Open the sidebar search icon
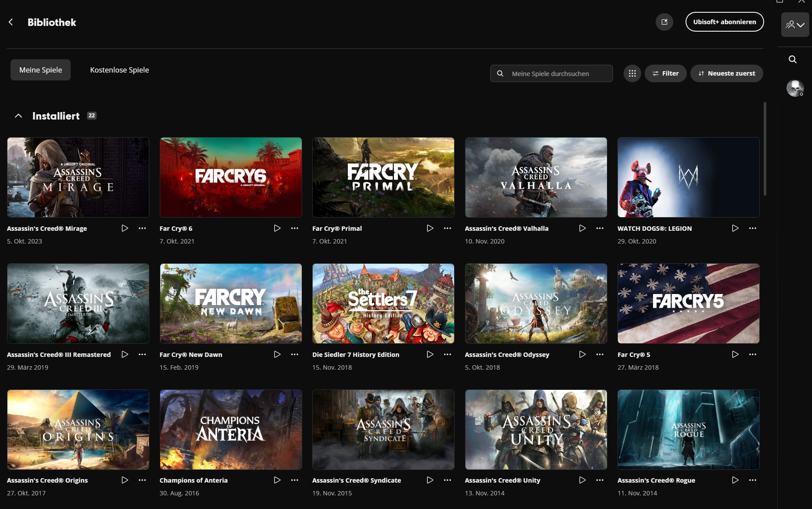This screenshot has height=509, width=812. [793, 59]
